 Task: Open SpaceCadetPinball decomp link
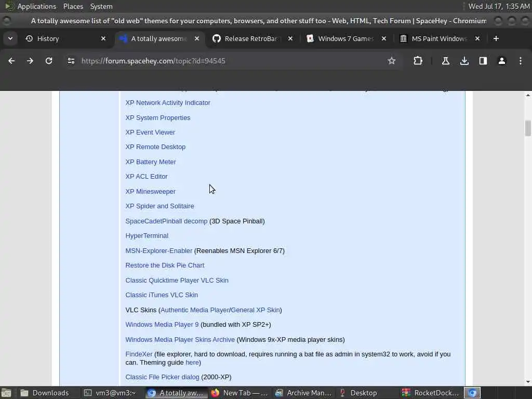(x=166, y=221)
